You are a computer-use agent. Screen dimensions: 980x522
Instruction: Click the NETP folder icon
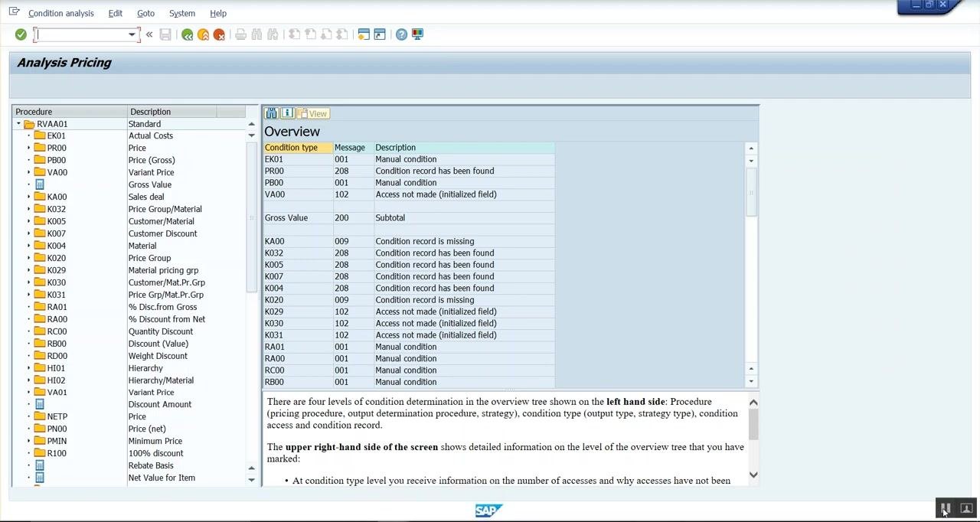click(40, 416)
